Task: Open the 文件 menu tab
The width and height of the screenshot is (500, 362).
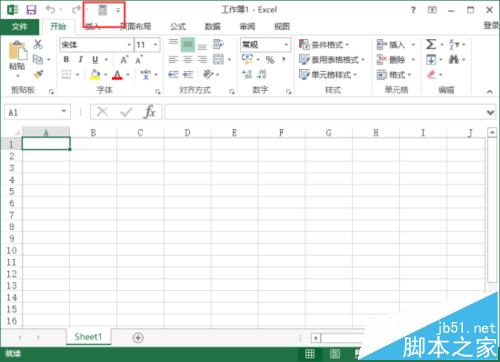Action: pos(19,27)
